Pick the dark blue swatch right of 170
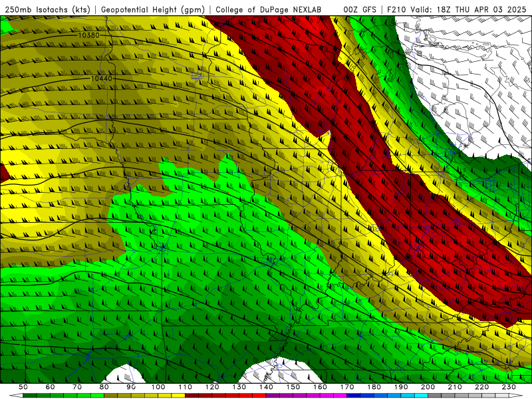The image size is (532, 399). [354, 396]
